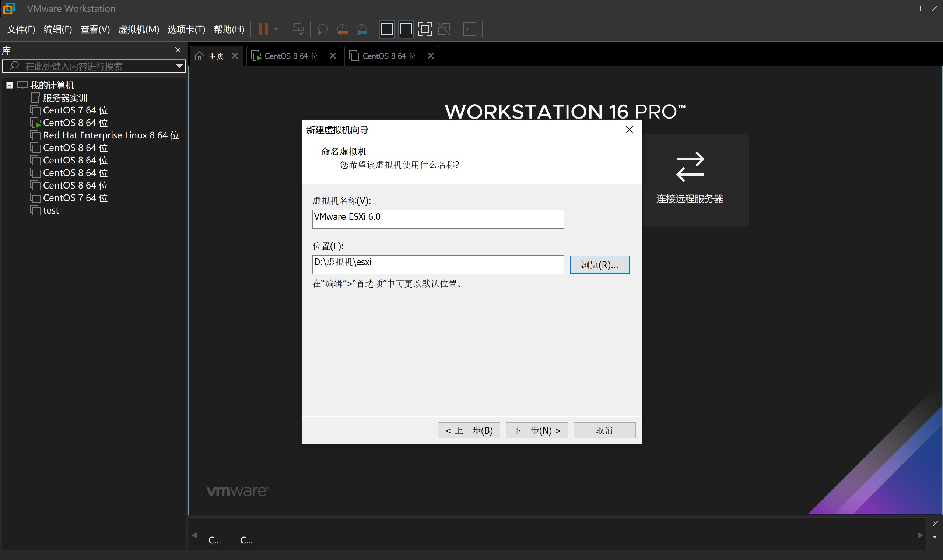
Task: Close the library panel with its X
Action: pyautogui.click(x=178, y=50)
